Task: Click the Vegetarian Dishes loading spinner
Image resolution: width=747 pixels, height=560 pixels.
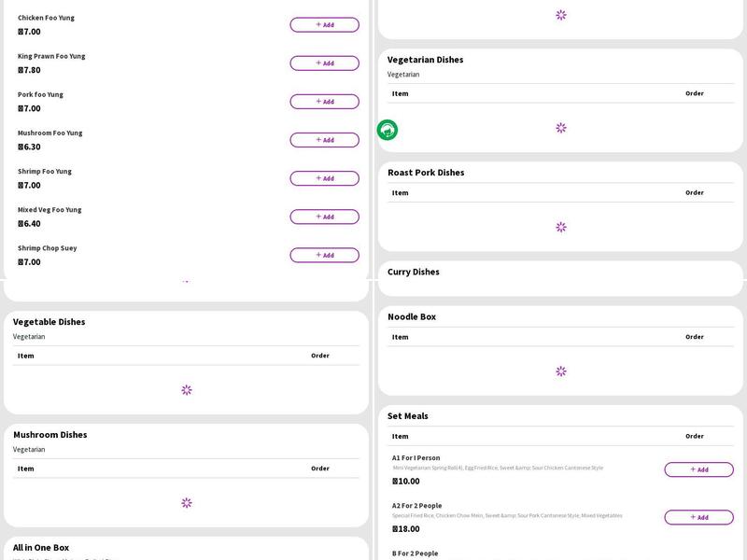Action: click(561, 128)
